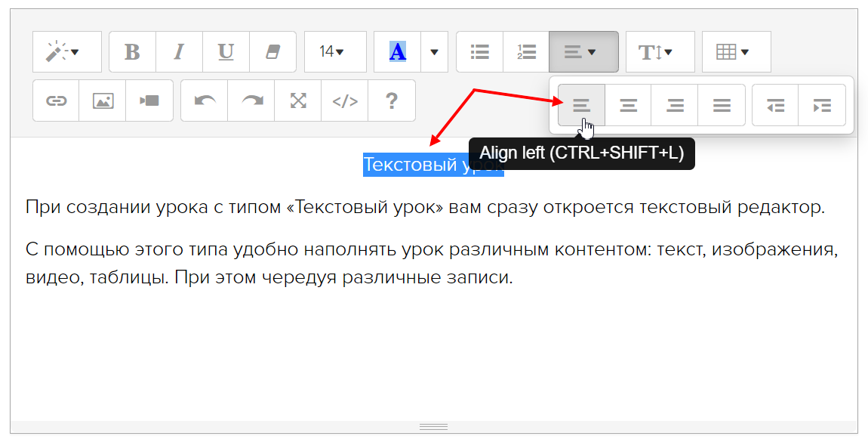Select Align center in paragraph popup

628,105
